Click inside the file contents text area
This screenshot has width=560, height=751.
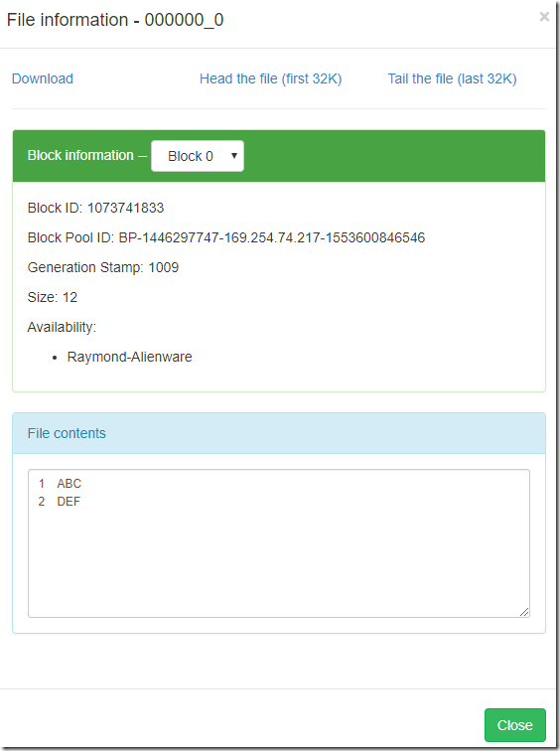point(279,543)
